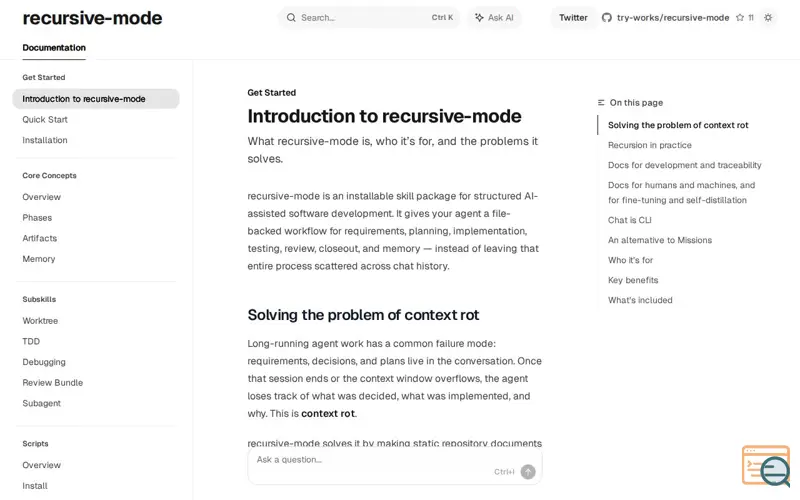This screenshot has width=800, height=500.
Task: Click the Ask AI sparkle icon
Action: point(479,18)
